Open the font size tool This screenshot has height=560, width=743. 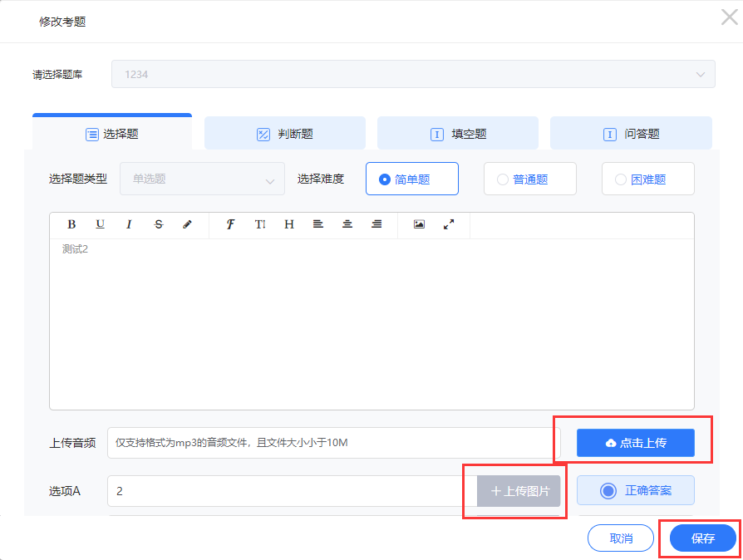pos(260,224)
